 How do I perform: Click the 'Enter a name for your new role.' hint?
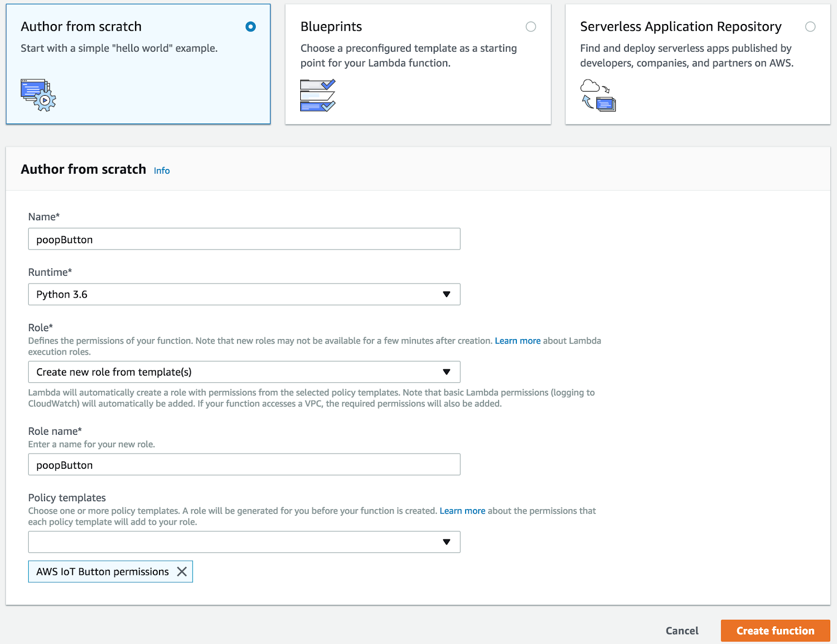click(92, 444)
